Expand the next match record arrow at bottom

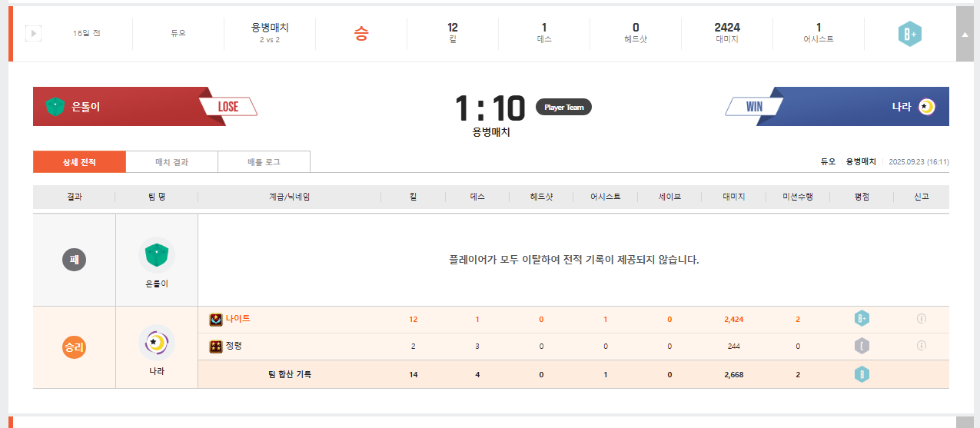click(x=964, y=423)
